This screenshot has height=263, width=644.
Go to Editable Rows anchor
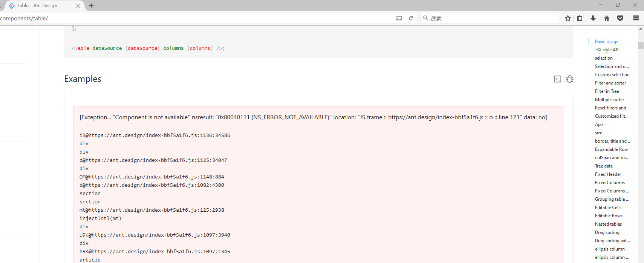tap(609, 216)
